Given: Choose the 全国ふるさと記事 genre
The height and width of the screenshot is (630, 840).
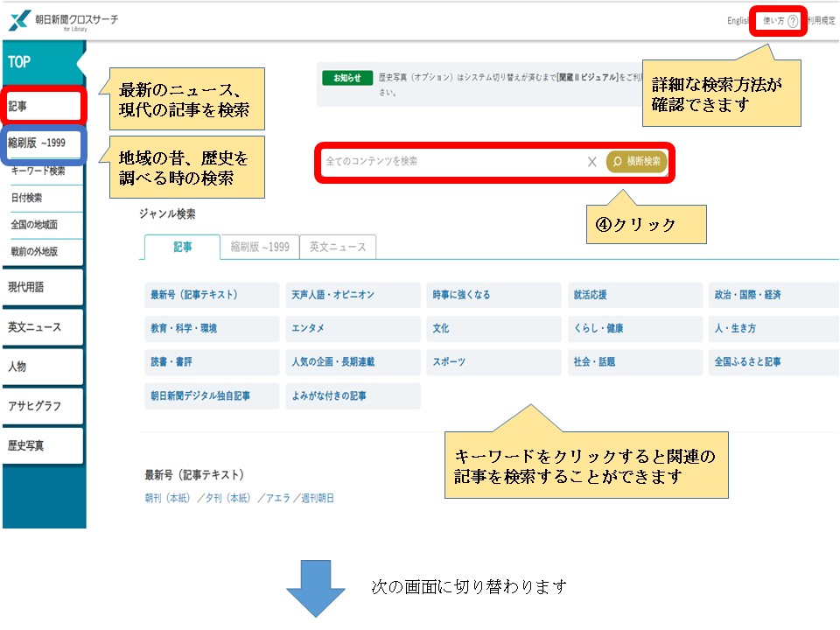Looking at the screenshot, I should click(773, 362).
